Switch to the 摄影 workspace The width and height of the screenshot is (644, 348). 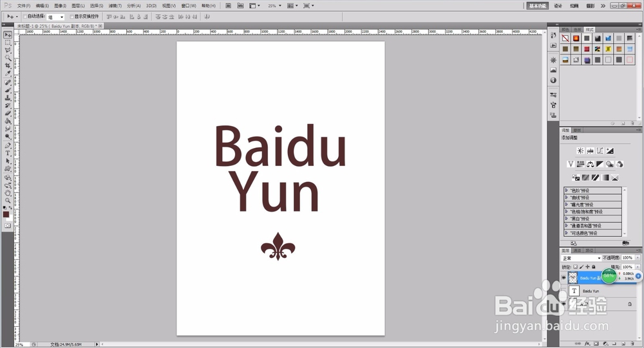pos(590,6)
